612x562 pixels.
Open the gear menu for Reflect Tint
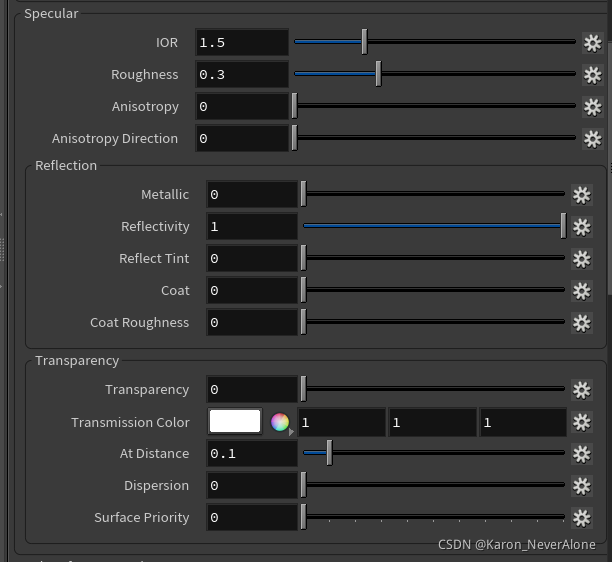coord(582,259)
